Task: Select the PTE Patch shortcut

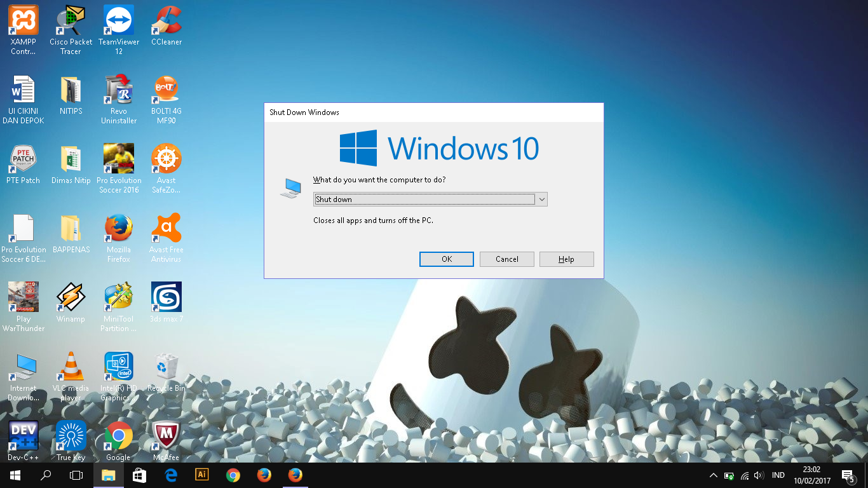Action: pos(24,165)
